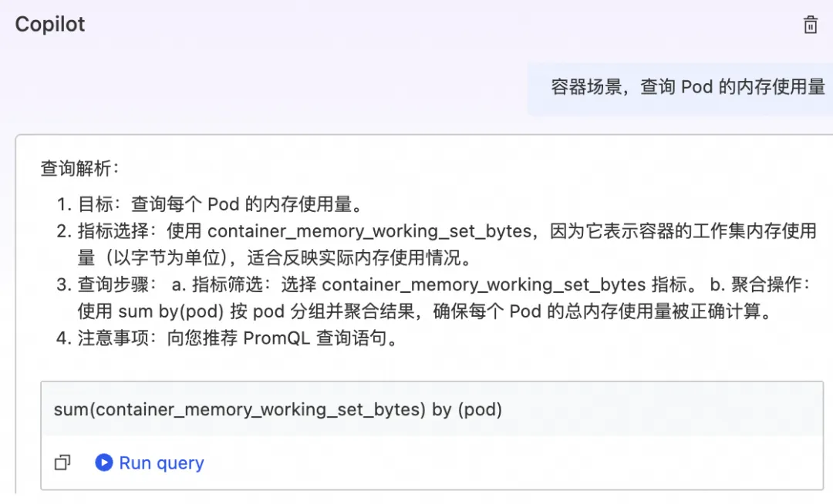Click the word PromQL in item four
This screenshot has width=833, height=504.
pyautogui.click(x=276, y=338)
